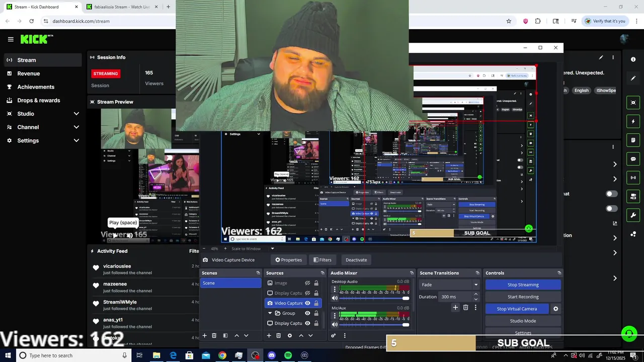
Task: Click the Windows taskbar search box
Action: pyautogui.click(x=73, y=355)
